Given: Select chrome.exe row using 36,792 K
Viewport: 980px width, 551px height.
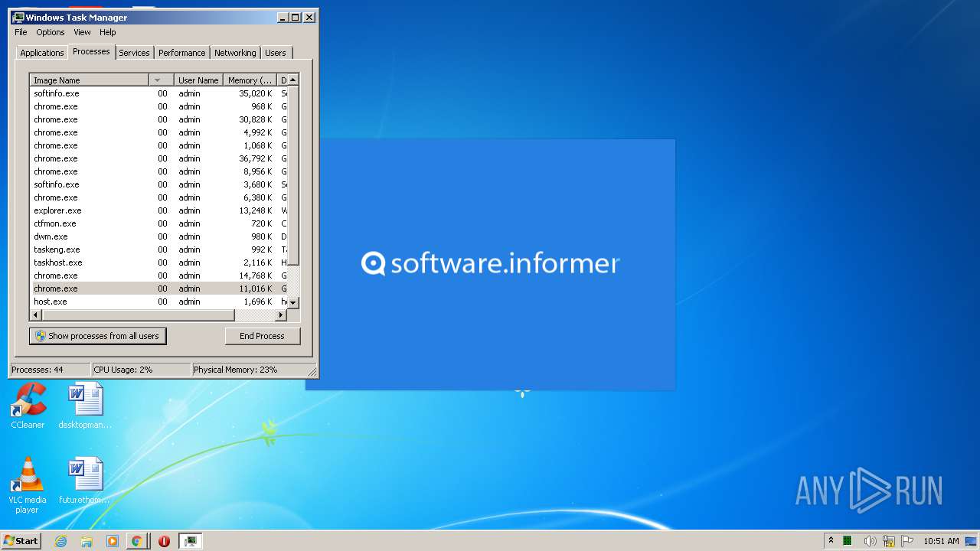Looking at the screenshot, I should coord(158,158).
